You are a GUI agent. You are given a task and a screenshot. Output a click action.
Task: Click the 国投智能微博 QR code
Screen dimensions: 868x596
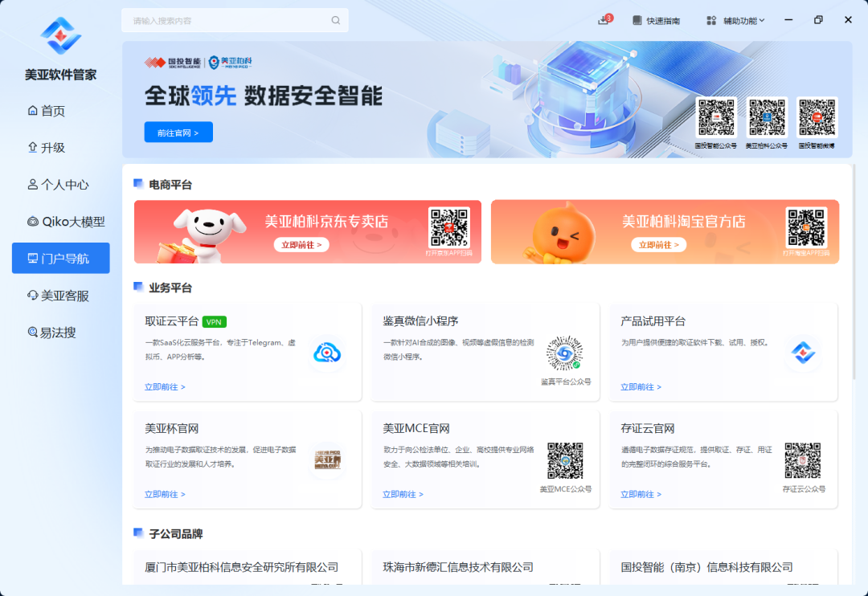tap(817, 117)
